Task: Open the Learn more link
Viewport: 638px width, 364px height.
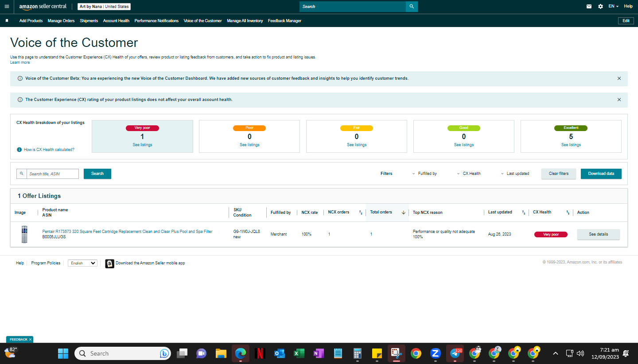Action: click(20, 62)
